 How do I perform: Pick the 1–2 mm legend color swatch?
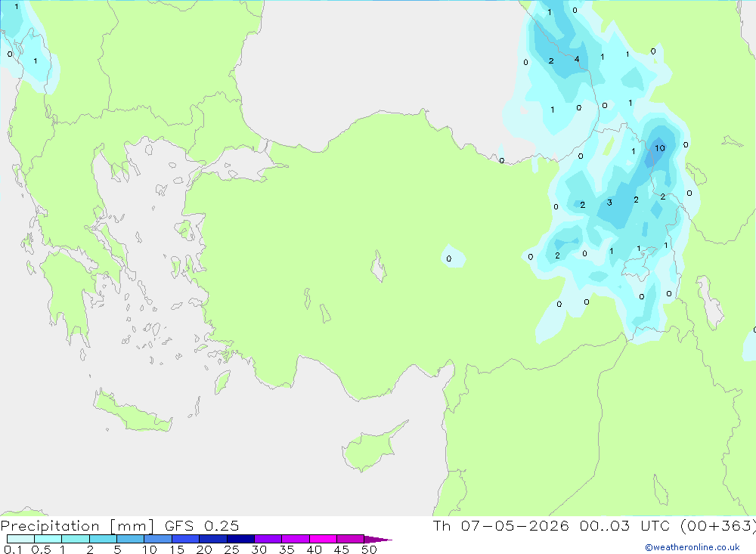click(x=76, y=539)
